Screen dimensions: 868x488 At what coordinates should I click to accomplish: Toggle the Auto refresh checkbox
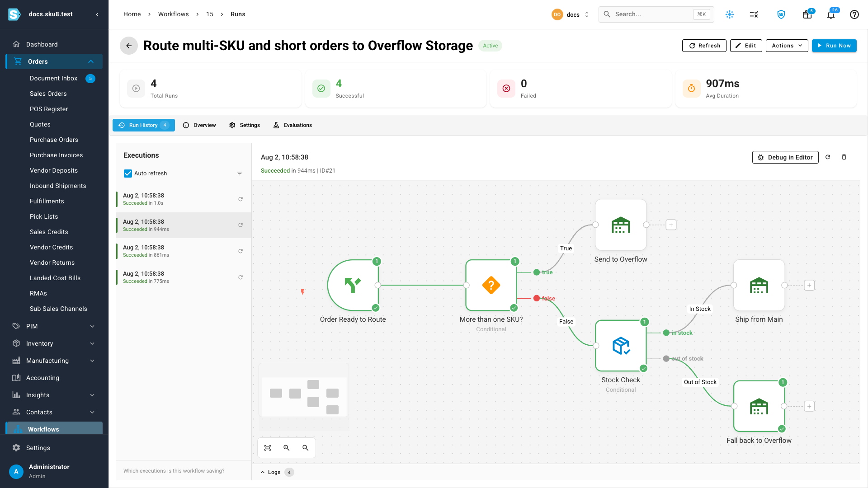pyautogui.click(x=128, y=174)
